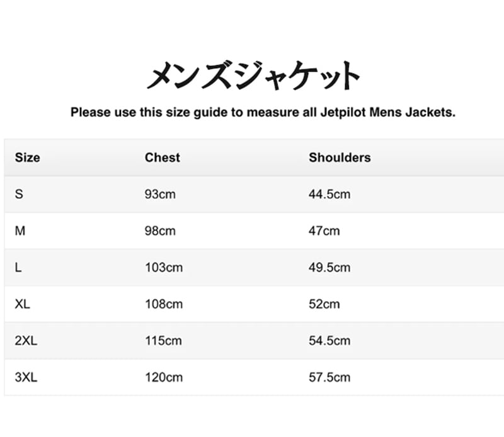Viewport: 504px width, 437px height.
Task: Select the 3XL size row label
Action: tap(26, 377)
